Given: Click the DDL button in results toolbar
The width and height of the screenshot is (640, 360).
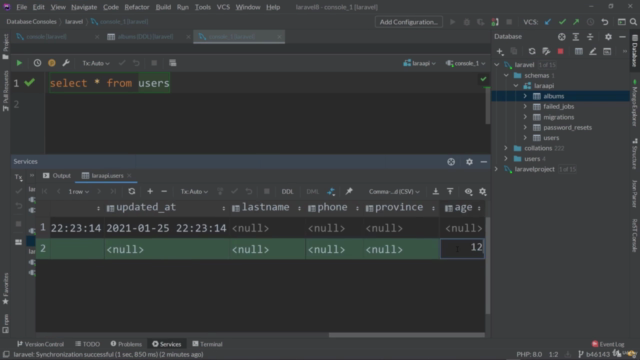Looking at the screenshot, I should pyautogui.click(x=287, y=191).
